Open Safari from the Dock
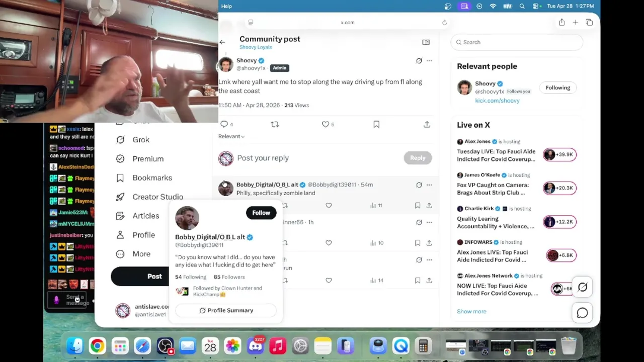Viewport: 644px width, 362px height. coord(142,346)
